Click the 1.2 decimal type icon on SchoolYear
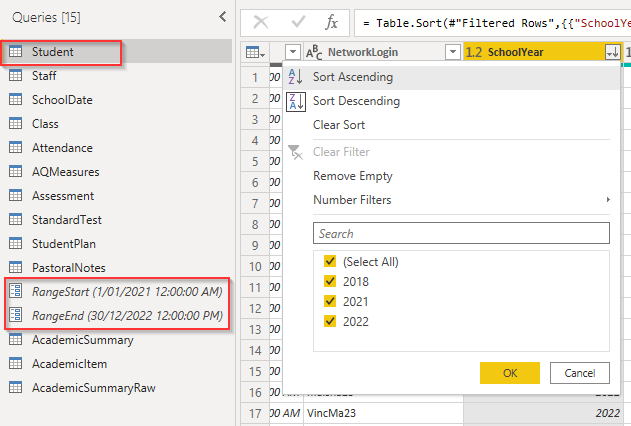This screenshot has width=631, height=426. (x=474, y=52)
